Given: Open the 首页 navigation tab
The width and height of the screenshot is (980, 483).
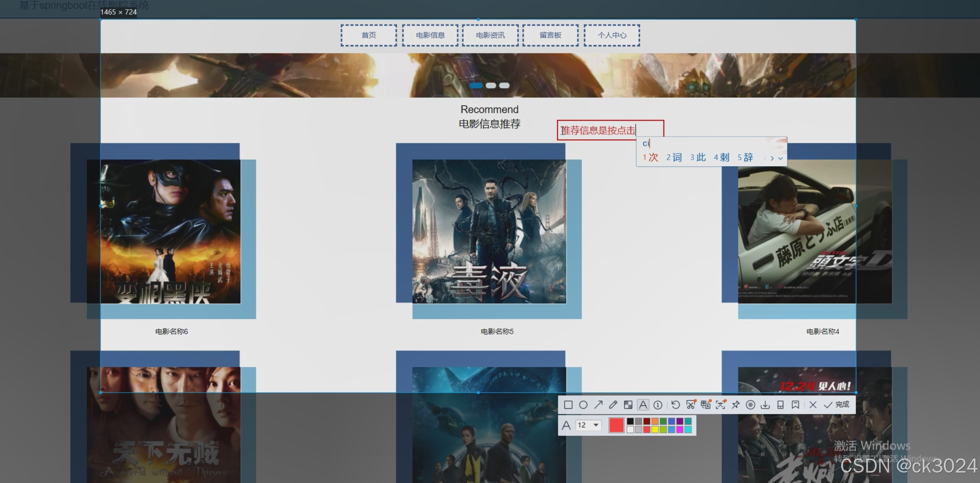Looking at the screenshot, I should pyautogui.click(x=369, y=35).
